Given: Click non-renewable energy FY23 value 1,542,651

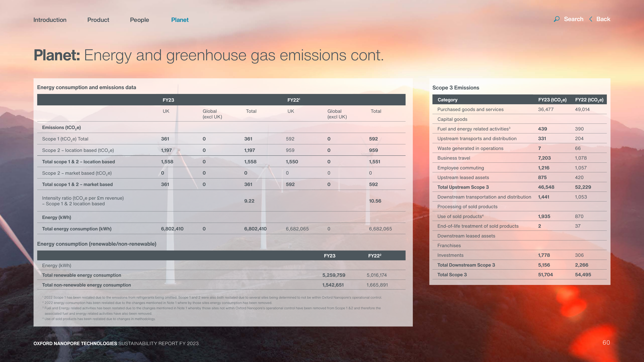Looking at the screenshot, I should click(333, 285).
